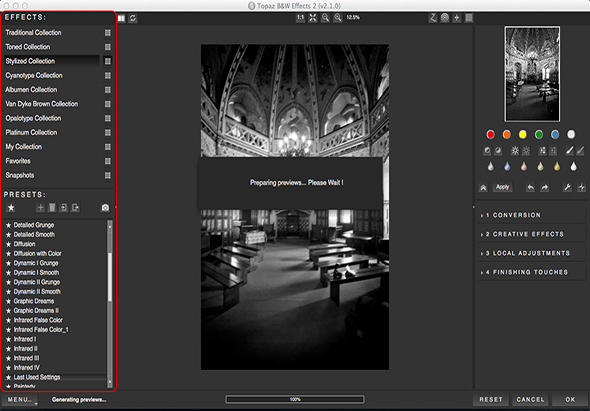Toggle grid view for My Collection
This screenshot has height=411, width=590.
coord(108,147)
